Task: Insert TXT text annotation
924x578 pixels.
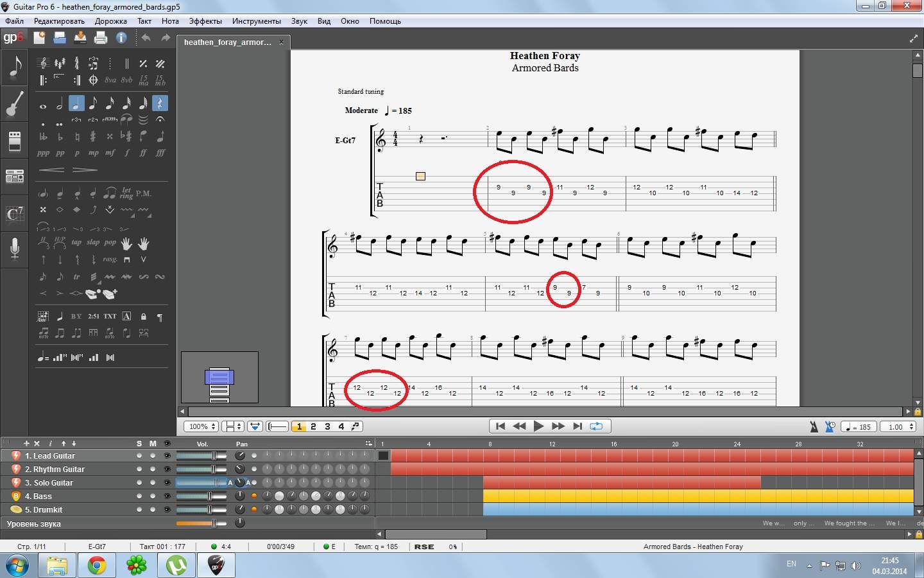Action: pyautogui.click(x=110, y=316)
